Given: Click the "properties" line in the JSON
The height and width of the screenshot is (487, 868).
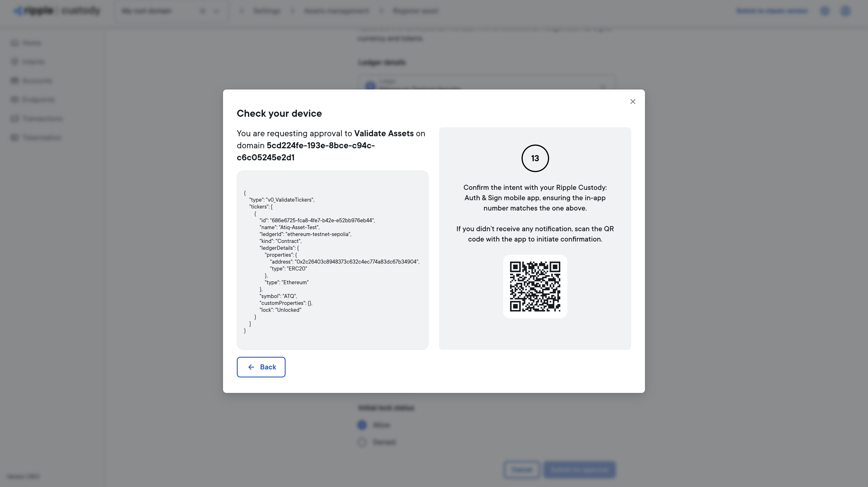Looking at the screenshot, I should pos(281,255).
